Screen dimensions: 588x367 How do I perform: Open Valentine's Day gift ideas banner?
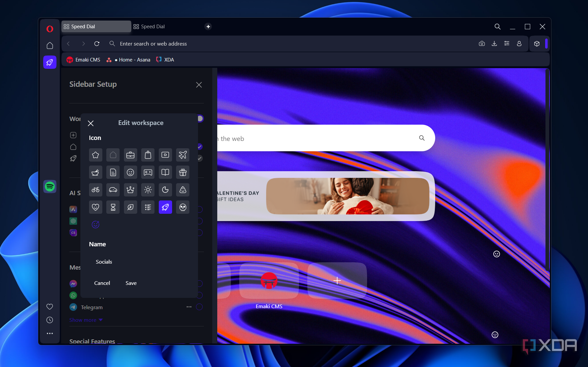(326, 196)
